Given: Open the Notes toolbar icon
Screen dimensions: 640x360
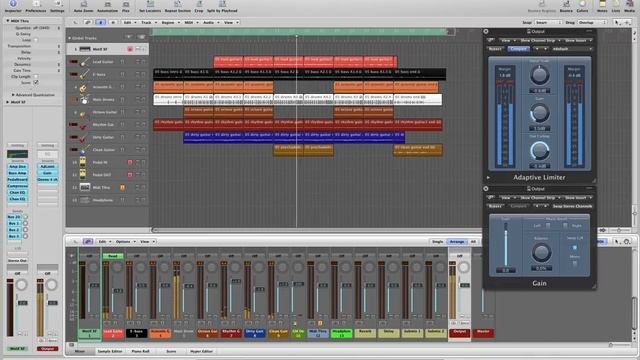Looking at the screenshot, I should pyautogui.click(x=602, y=6).
